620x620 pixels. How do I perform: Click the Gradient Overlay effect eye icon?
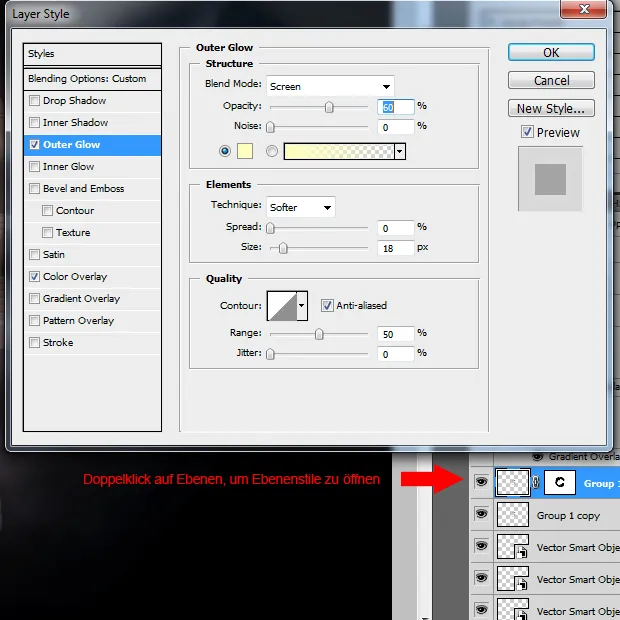[x=537, y=456]
